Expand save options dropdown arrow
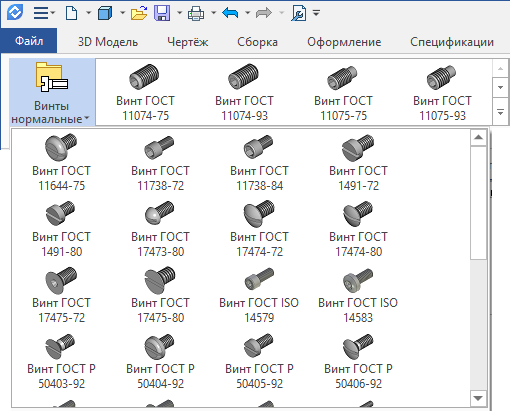 point(179,13)
